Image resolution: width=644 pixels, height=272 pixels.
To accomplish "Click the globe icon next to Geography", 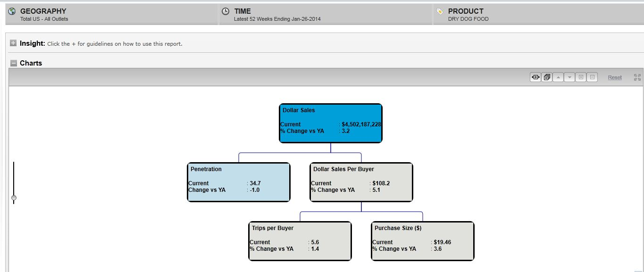I will (x=12, y=11).
